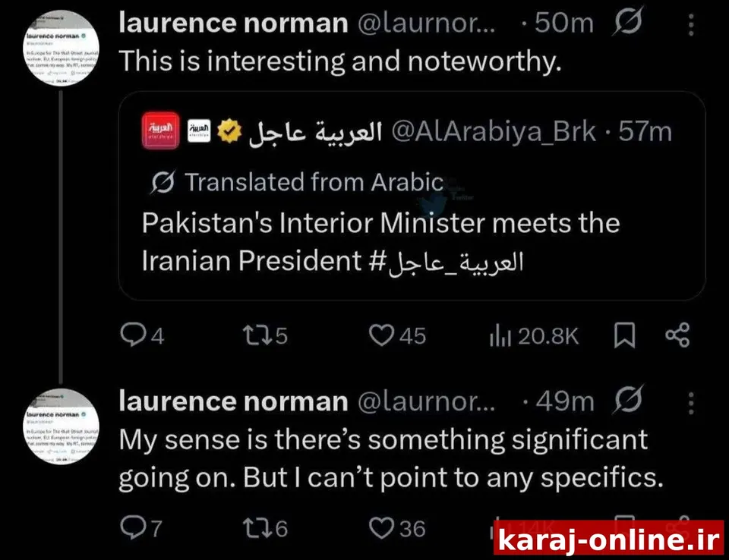Click Grok icon beside 49m timestamp

(628, 399)
